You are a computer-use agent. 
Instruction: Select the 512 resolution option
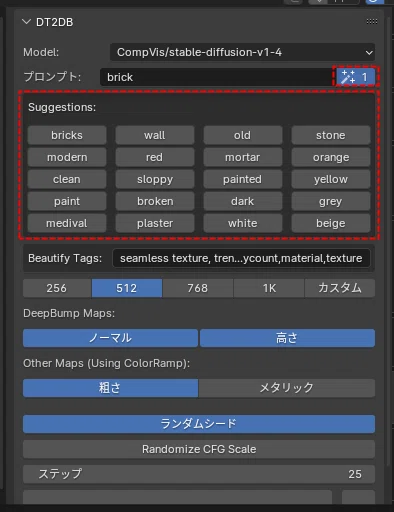[127, 288]
